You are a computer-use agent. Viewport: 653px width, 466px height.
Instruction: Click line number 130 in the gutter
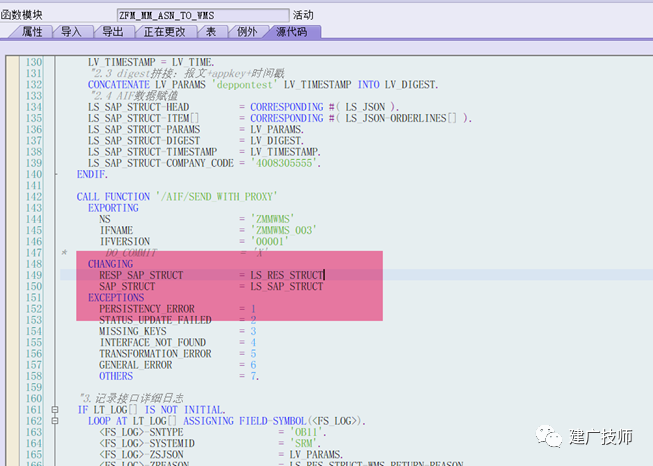[34, 62]
